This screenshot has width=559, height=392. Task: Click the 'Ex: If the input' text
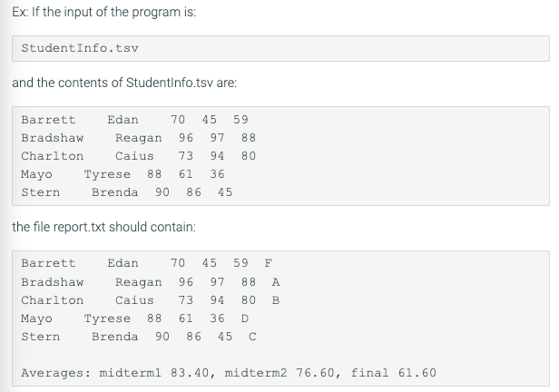point(103,12)
